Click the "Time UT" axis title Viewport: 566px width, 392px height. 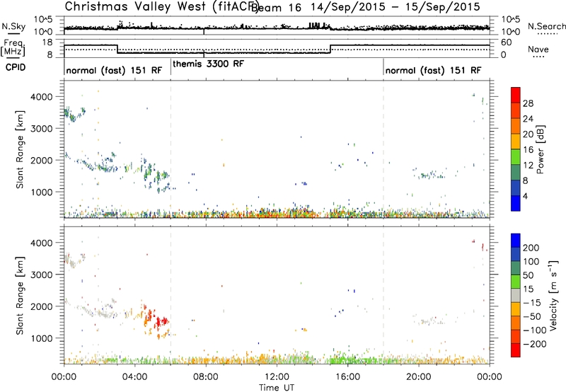[x=277, y=388]
